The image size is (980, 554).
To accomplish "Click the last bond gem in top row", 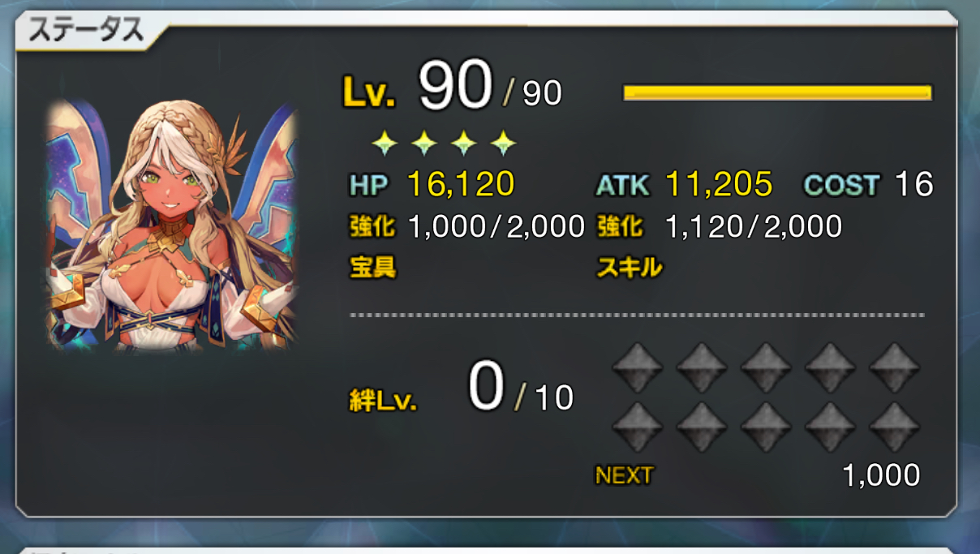I will point(894,367).
